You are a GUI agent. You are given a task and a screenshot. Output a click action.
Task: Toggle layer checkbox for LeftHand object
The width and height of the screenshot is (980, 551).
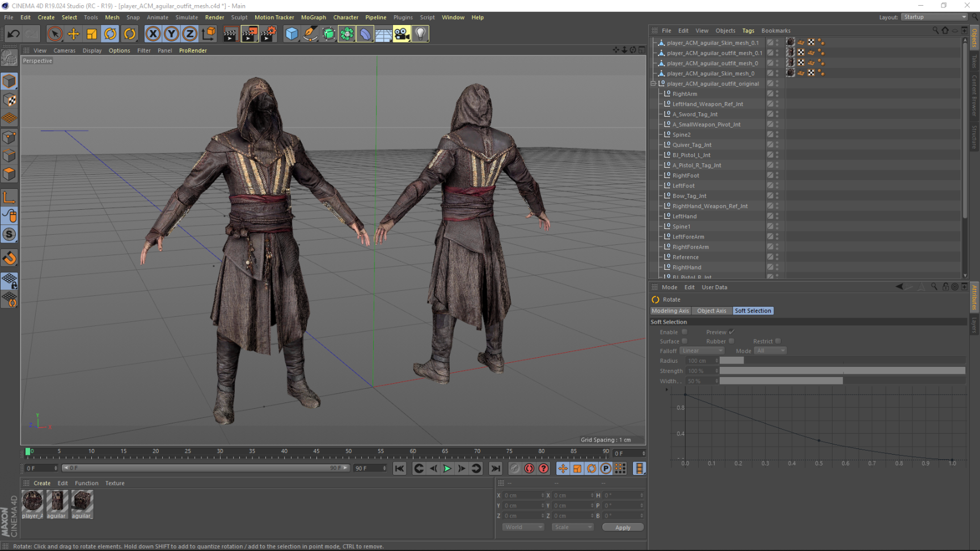(x=770, y=217)
